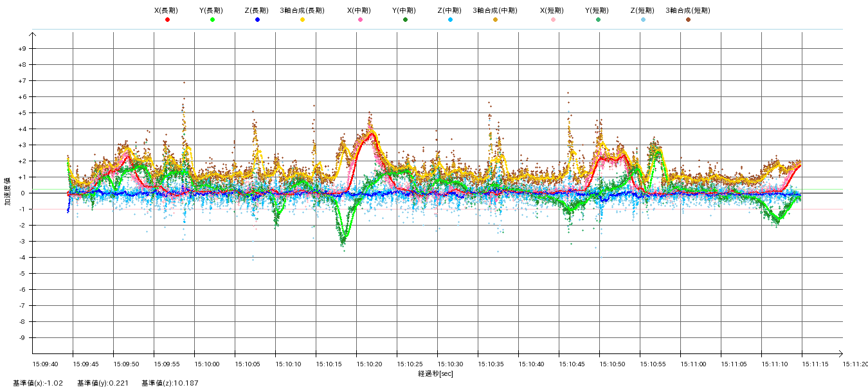Click the orange 3軸合成(中期) legend dot

[495, 20]
